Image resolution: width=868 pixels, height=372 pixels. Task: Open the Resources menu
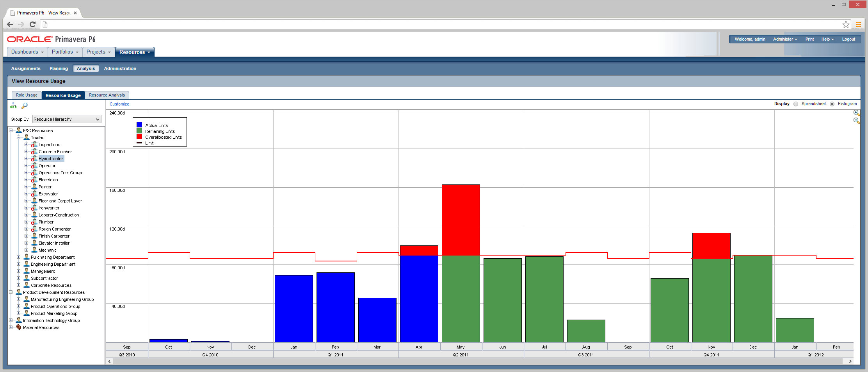click(x=134, y=52)
